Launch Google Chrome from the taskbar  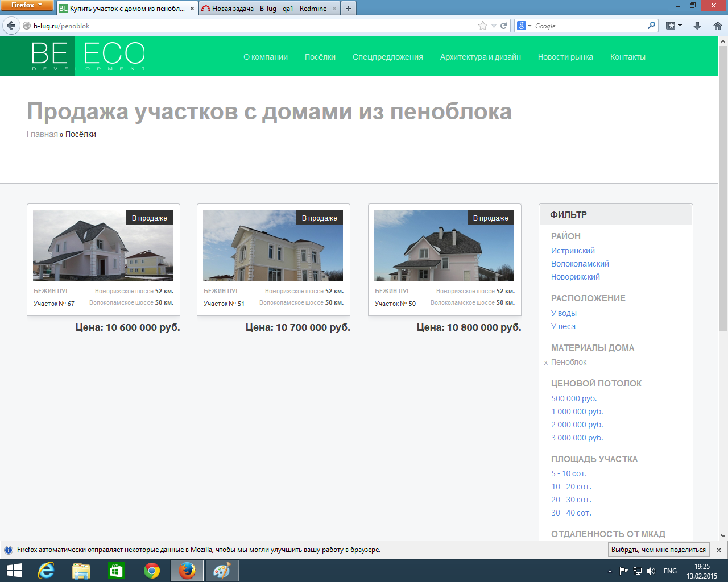coord(152,571)
